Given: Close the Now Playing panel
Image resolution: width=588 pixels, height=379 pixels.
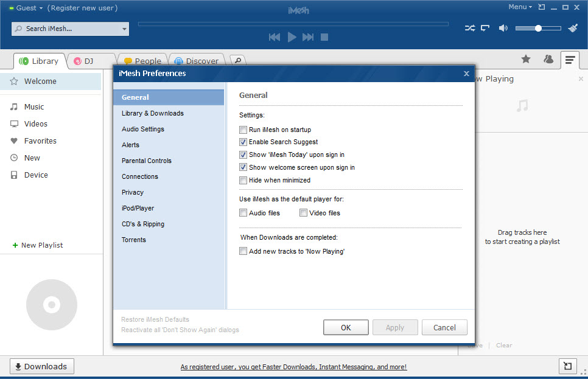Looking at the screenshot, I should [x=581, y=78].
